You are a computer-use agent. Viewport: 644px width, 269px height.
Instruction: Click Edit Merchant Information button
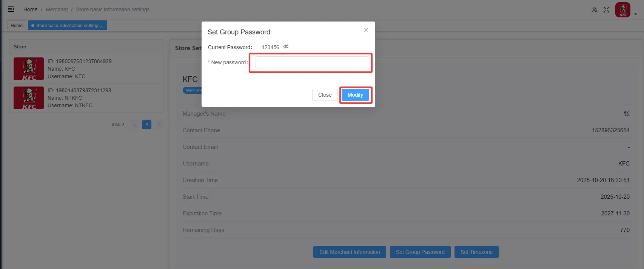[350, 252]
